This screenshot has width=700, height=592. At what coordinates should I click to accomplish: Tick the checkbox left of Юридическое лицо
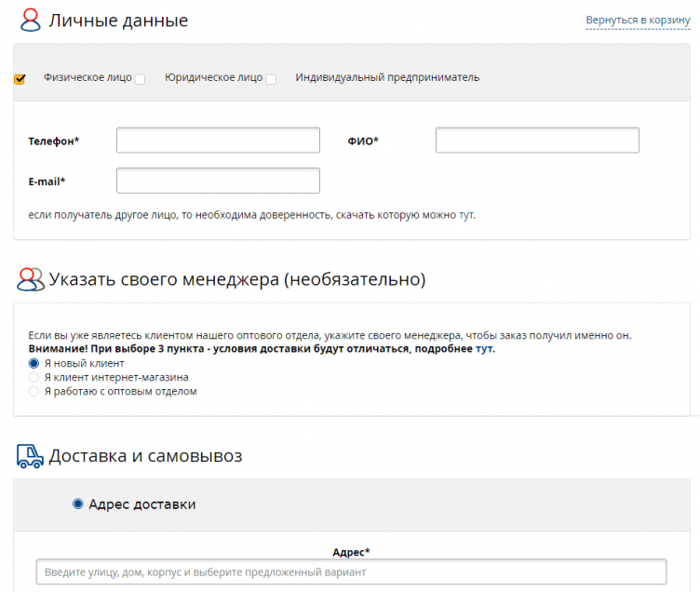tap(141, 79)
